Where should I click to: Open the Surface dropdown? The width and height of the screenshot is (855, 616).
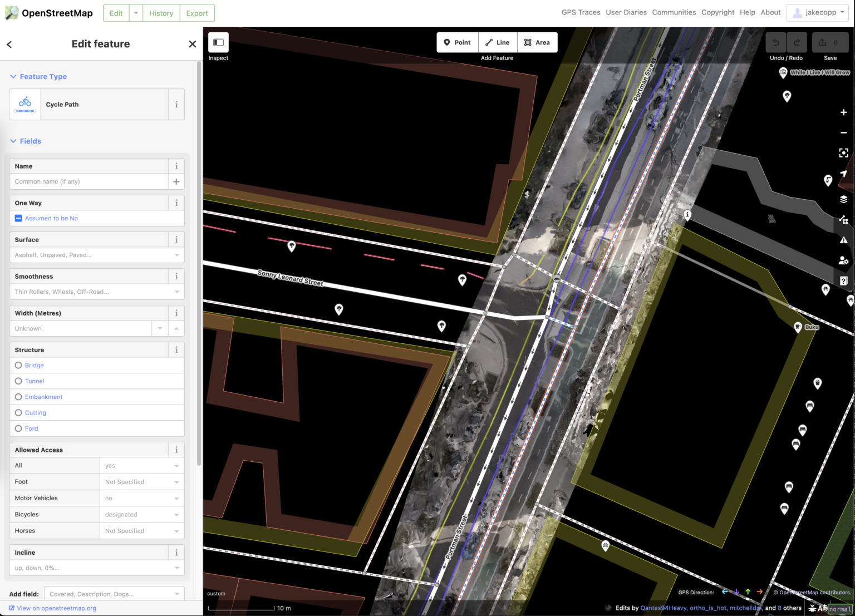[97, 255]
